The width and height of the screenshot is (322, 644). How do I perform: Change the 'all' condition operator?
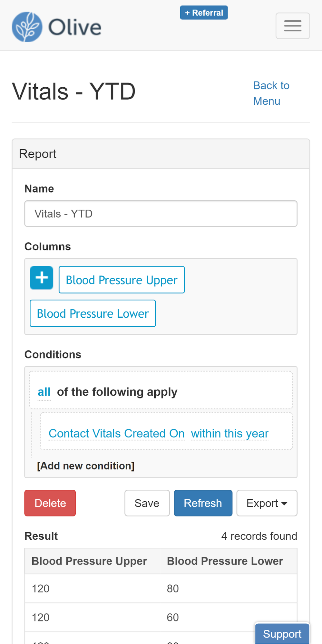pos(44,392)
